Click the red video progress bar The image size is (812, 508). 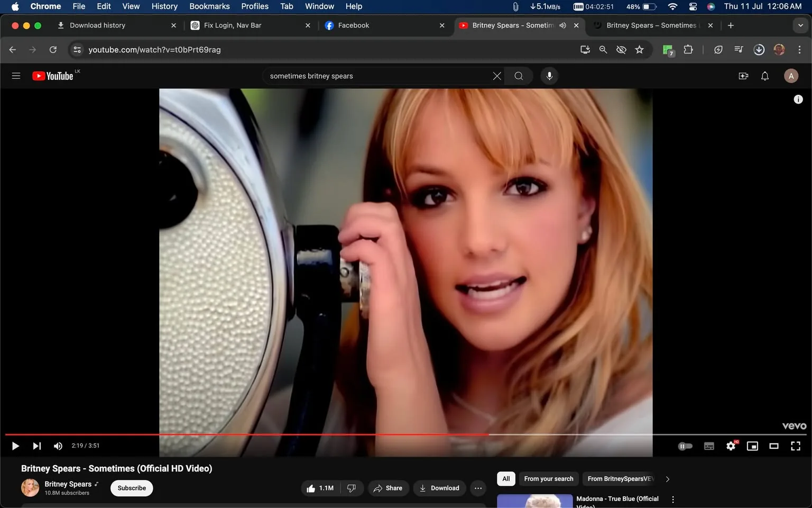[x=317, y=434]
